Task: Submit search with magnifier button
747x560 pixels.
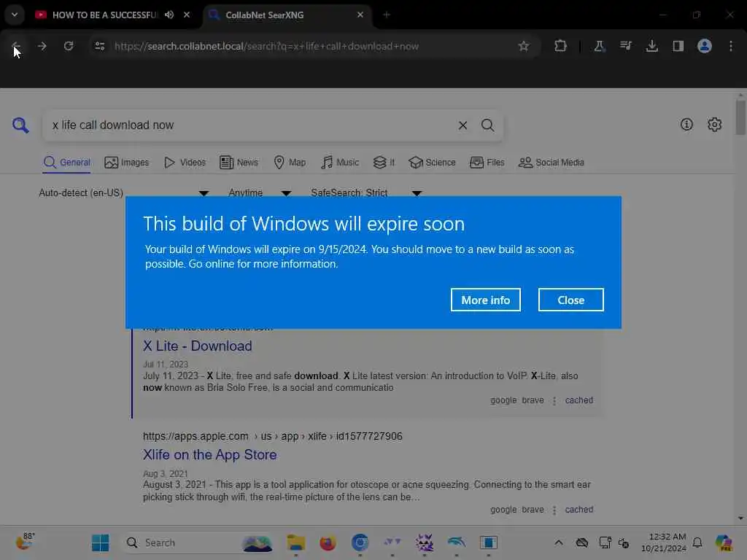Action: click(x=487, y=125)
